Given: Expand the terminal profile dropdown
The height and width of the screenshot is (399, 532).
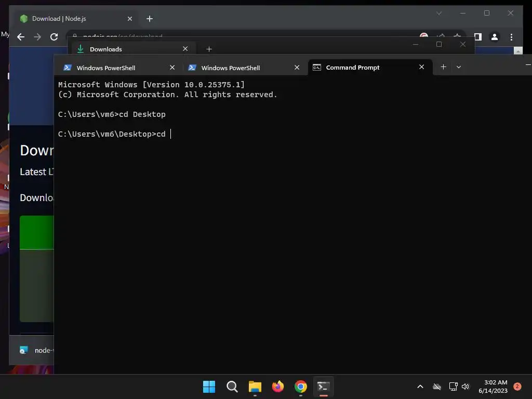Looking at the screenshot, I should click(x=459, y=67).
